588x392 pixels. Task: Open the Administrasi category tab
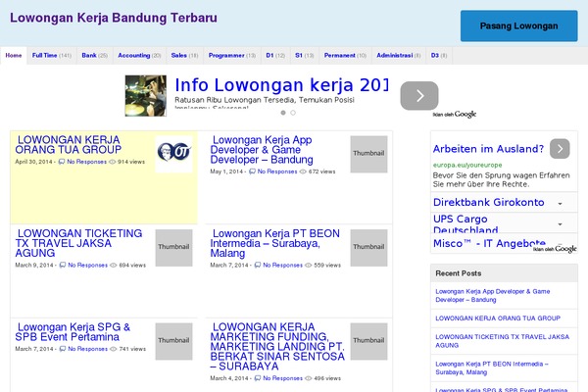click(x=399, y=56)
